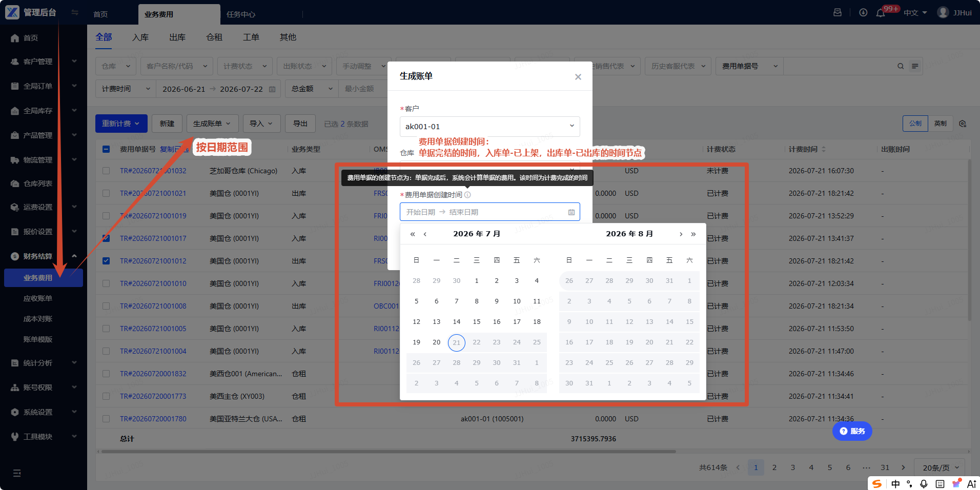
Task: Go to previous year in date picker
Action: pyautogui.click(x=413, y=234)
